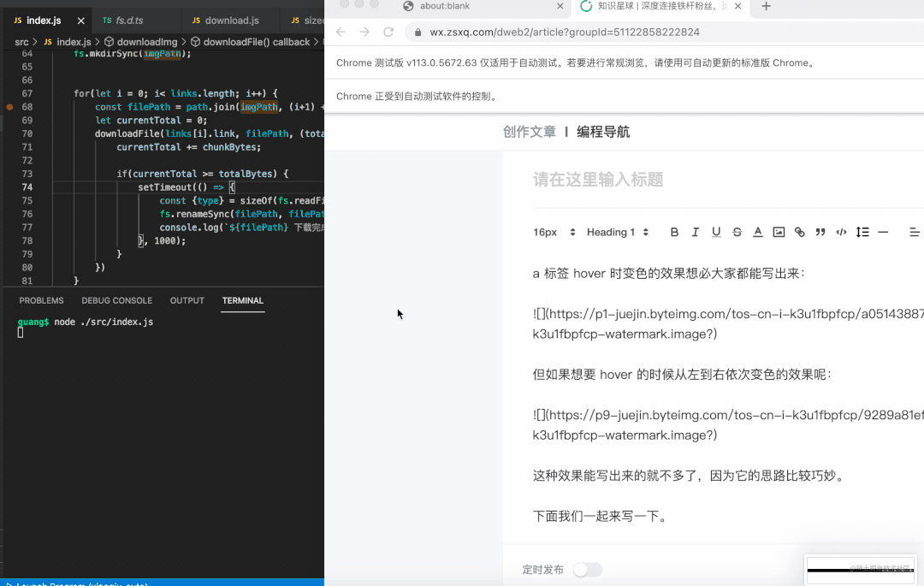Image resolution: width=924 pixels, height=586 pixels.
Task: Click the lock icon in address bar
Action: [x=418, y=32]
